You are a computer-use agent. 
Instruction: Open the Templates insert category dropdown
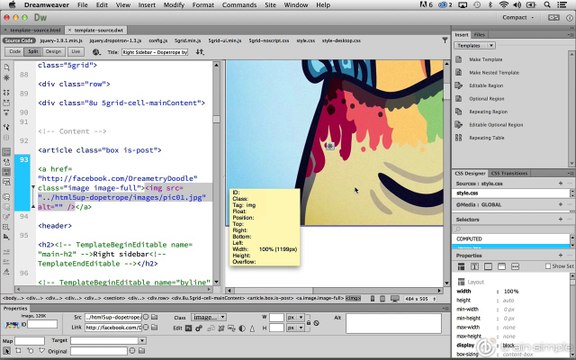475,46
